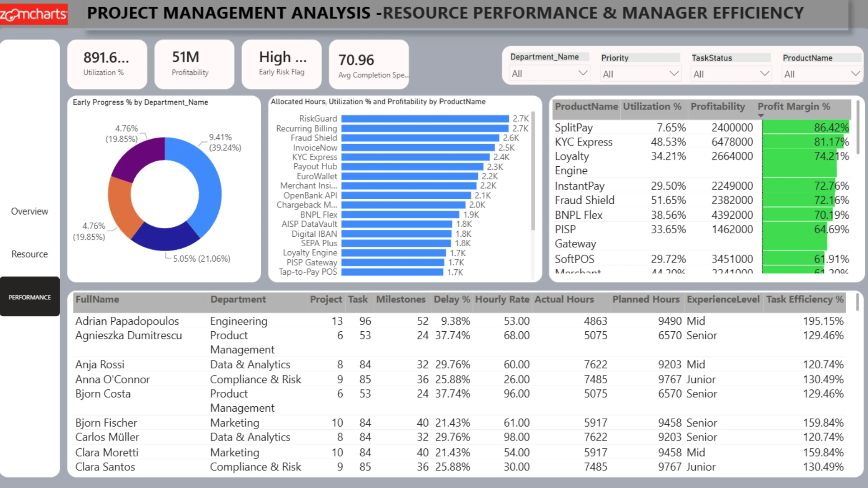
Task: Click the ZoomCharts logo
Action: (34, 14)
